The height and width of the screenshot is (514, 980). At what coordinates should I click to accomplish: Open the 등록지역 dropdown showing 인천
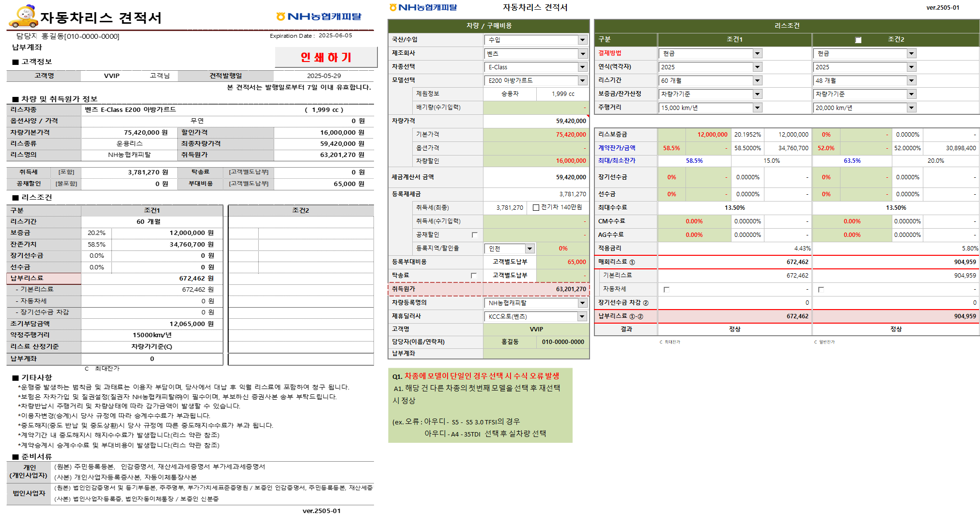(x=529, y=249)
